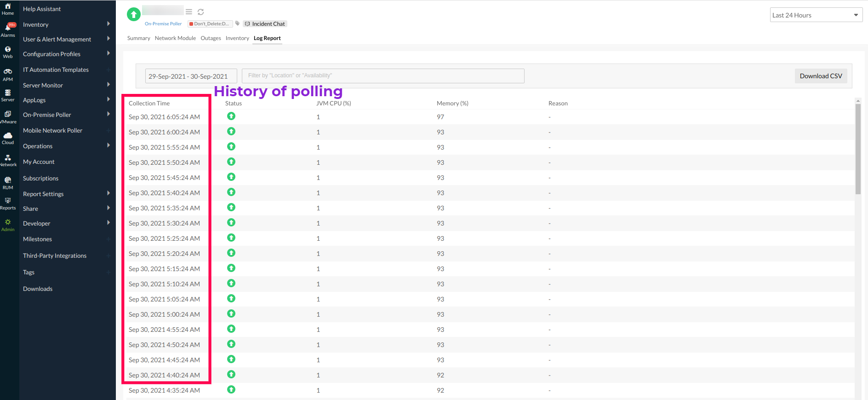Switch to the Network Module tab

tap(175, 38)
